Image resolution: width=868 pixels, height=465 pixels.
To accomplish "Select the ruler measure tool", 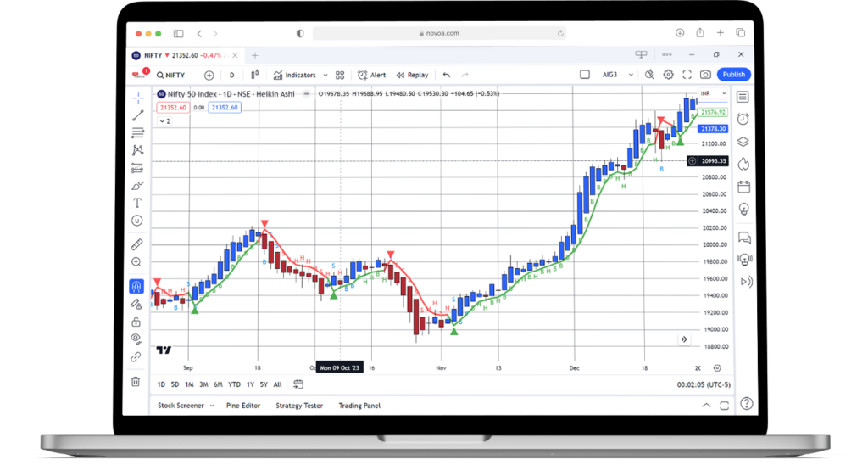I will 136,244.
